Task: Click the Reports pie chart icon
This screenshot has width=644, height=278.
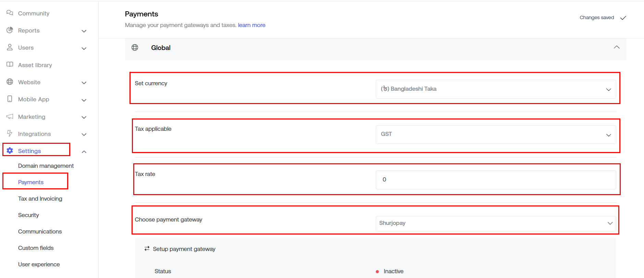Action: 10,30
